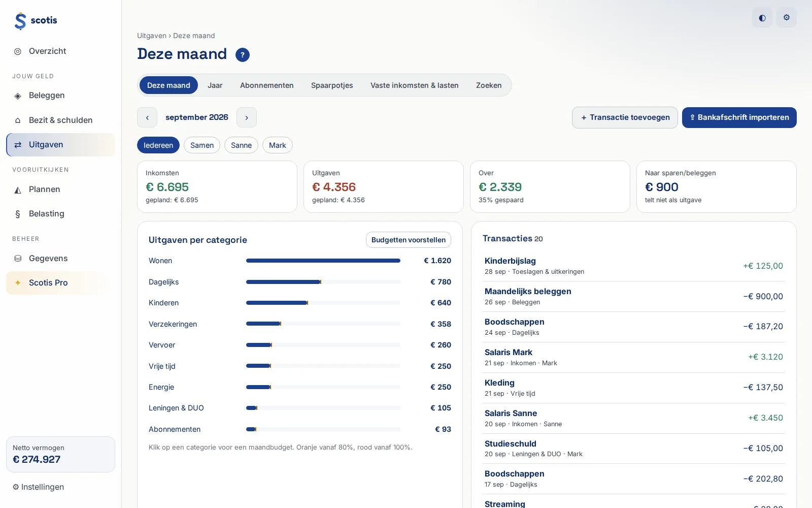Click the september 2026 month label
Screen dimensions: 812x508
[197, 117]
